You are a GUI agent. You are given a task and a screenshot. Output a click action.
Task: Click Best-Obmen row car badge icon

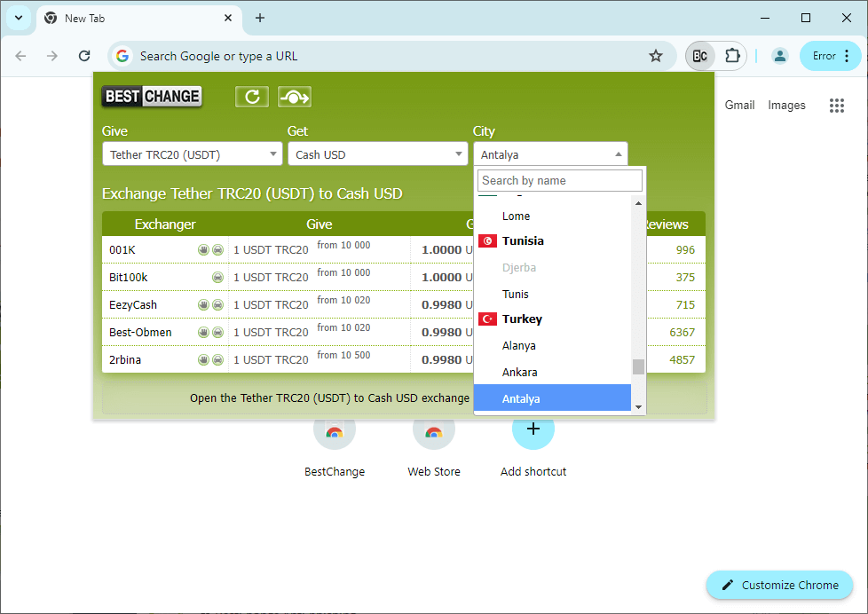pos(218,332)
